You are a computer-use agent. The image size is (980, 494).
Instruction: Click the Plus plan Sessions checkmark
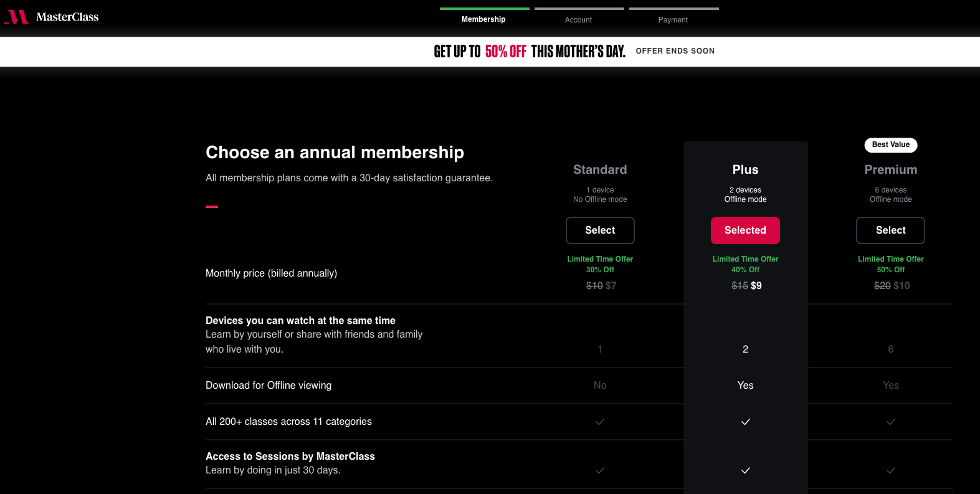click(745, 470)
